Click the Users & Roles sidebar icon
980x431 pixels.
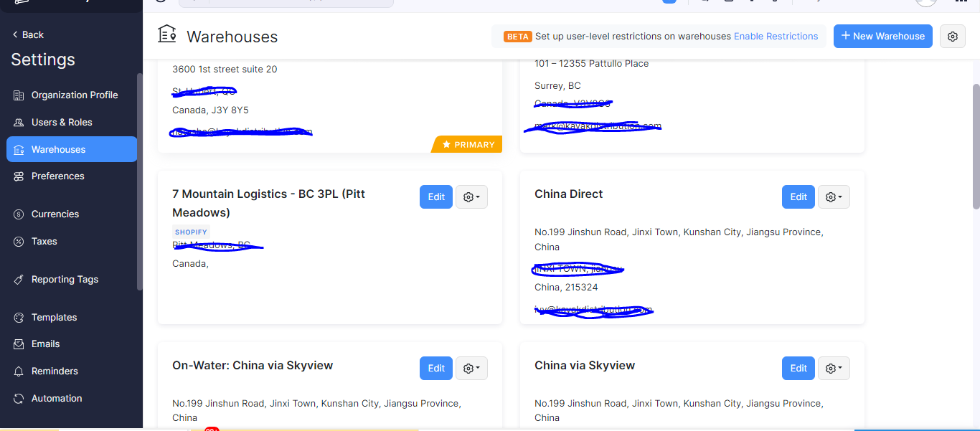click(19, 123)
